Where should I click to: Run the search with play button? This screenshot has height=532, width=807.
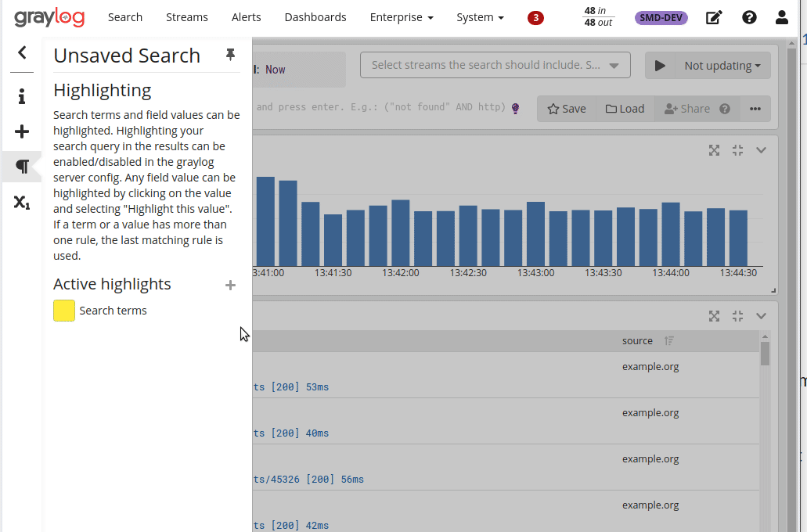660,66
